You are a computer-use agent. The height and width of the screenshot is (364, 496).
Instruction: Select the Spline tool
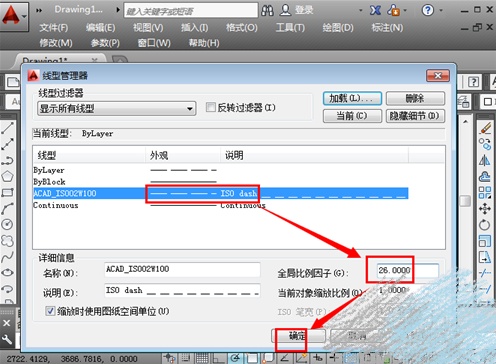[x=7, y=257]
